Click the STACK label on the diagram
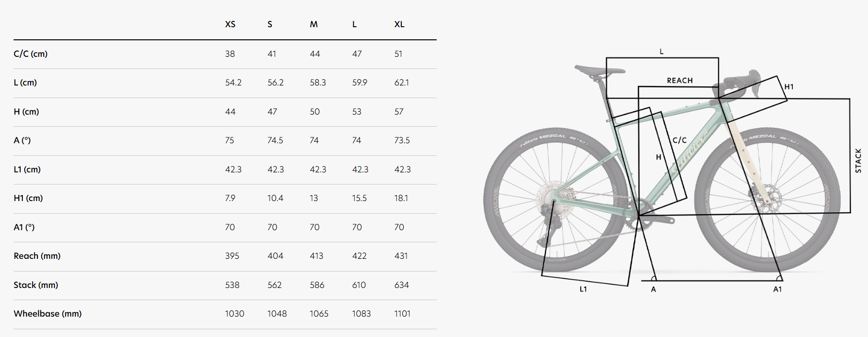This screenshot has width=868, height=337. tap(858, 161)
